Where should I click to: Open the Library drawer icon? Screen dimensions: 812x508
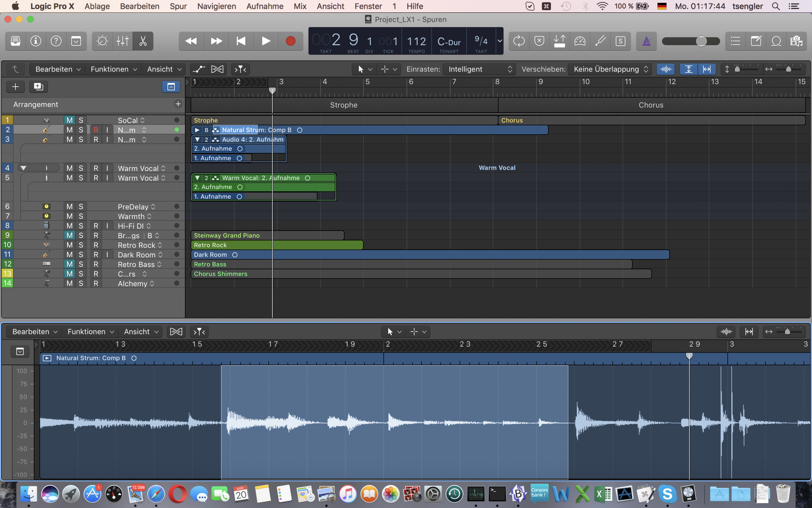(x=15, y=41)
